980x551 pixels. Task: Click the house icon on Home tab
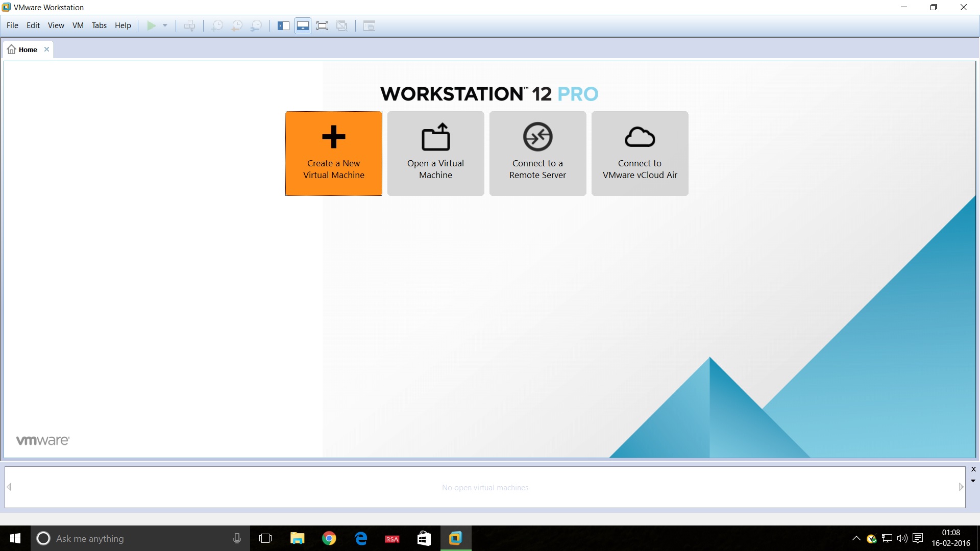[12, 49]
